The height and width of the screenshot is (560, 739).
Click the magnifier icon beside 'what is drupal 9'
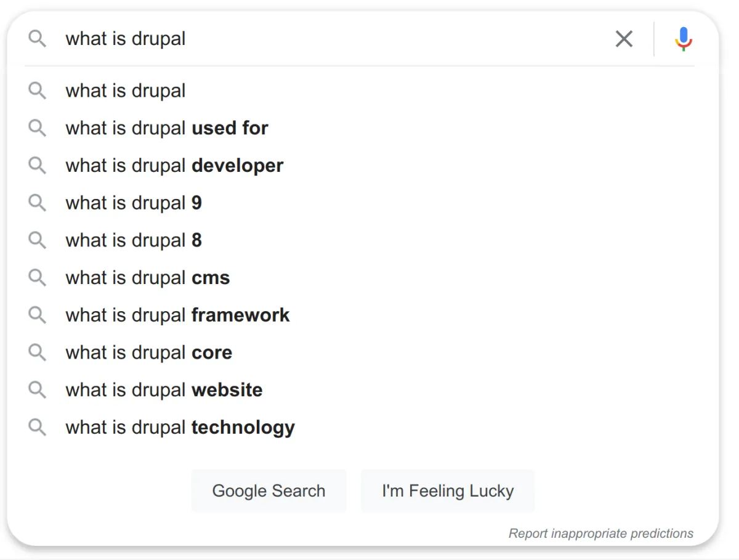pyautogui.click(x=38, y=203)
